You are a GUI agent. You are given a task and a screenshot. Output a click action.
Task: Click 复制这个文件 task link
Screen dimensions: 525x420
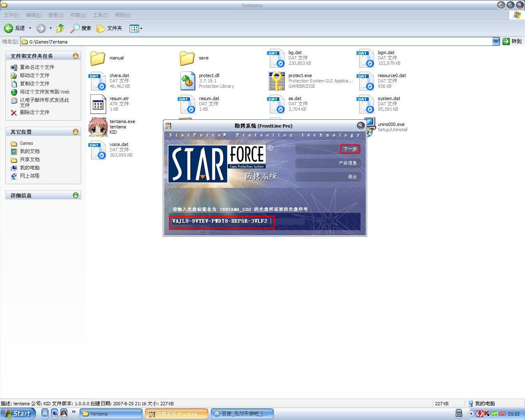pyautogui.click(x=34, y=84)
